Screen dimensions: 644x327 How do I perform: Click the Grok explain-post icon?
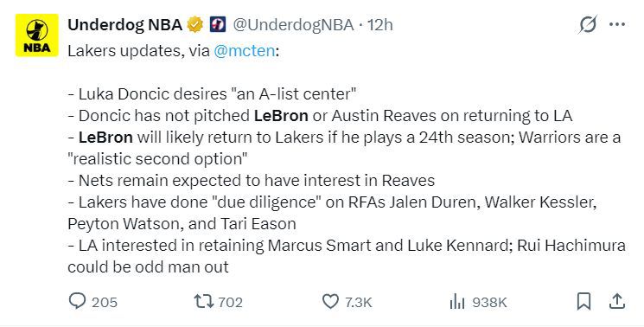point(587,24)
